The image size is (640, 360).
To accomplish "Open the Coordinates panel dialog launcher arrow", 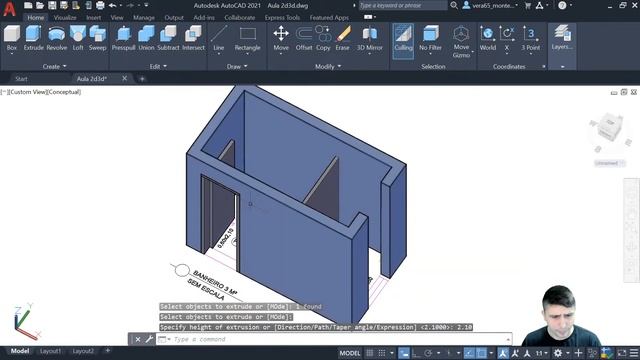I will pyautogui.click(x=544, y=67).
